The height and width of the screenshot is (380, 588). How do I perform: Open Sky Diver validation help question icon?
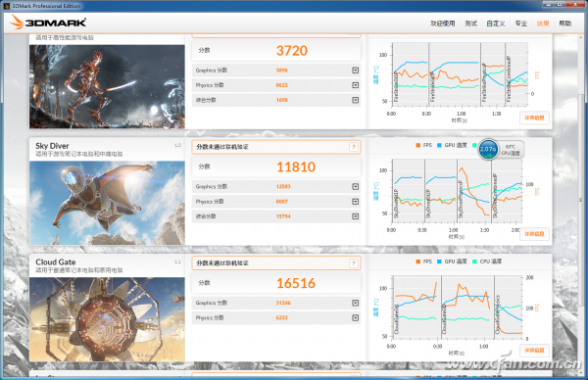(x=353, y=147)
